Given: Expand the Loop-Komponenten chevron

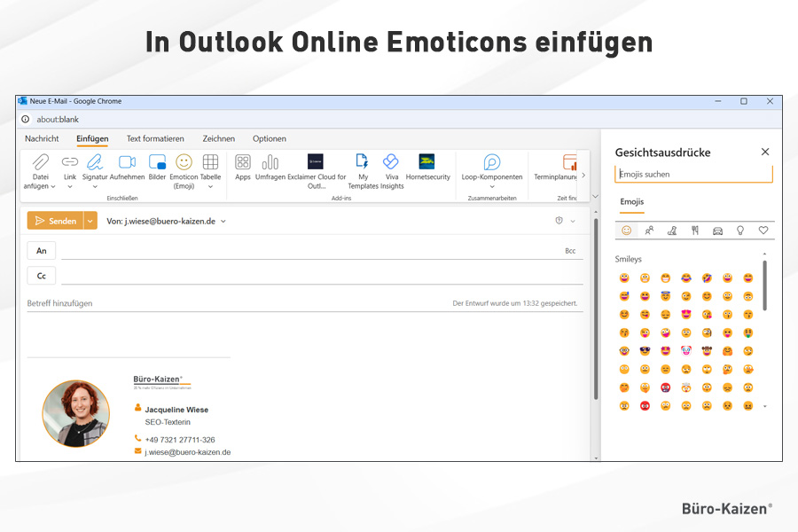Looking at the screenshot, I should (492, 187).
